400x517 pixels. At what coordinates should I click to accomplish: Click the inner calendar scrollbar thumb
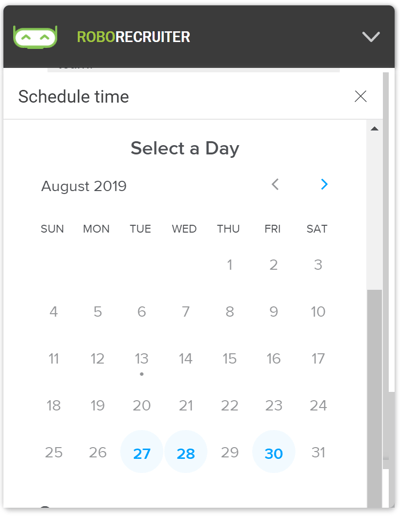tap(374, 398)
